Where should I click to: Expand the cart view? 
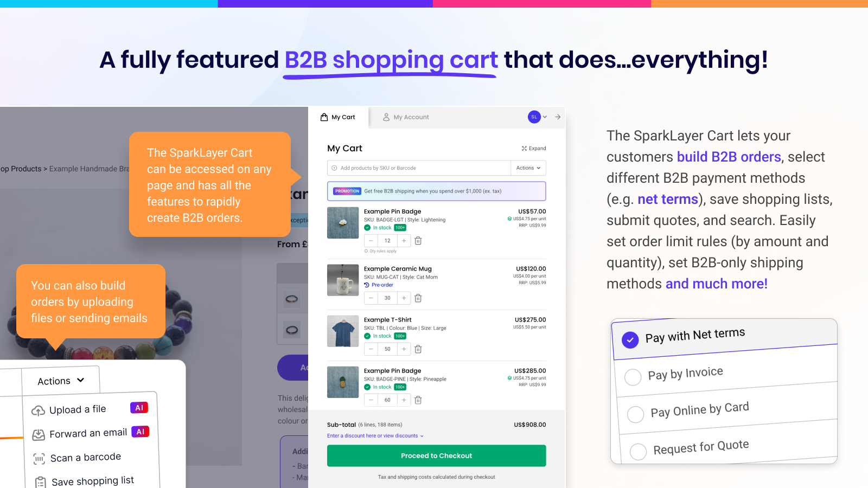[x=534, y=148]
